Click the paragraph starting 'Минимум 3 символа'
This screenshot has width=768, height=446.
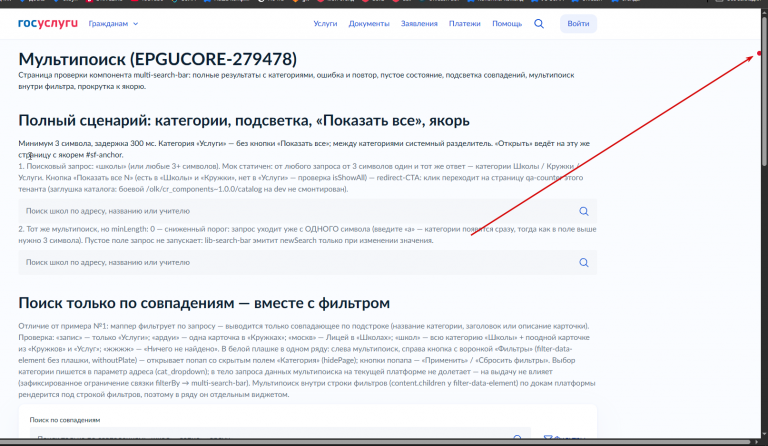pos(304,149)
